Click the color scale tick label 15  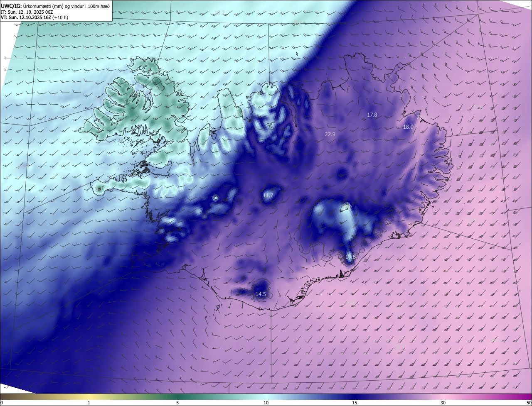[x=355, y=403]
